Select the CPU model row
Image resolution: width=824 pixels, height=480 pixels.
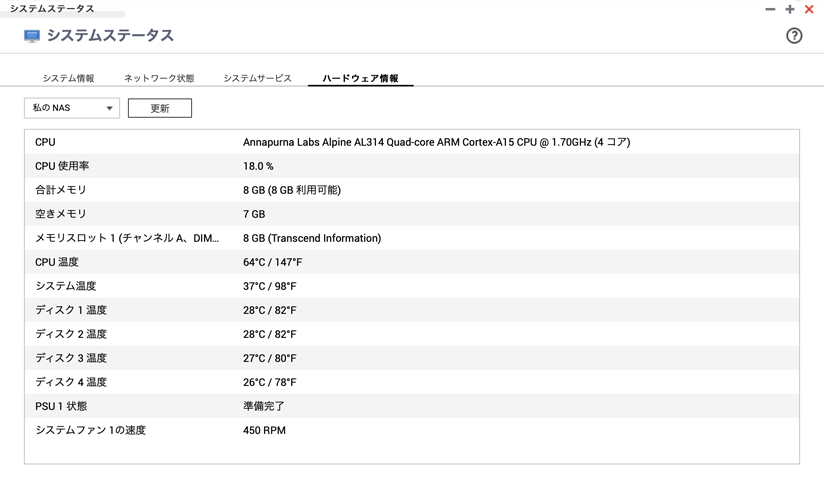pyautogui.click(x=411, y=142)
